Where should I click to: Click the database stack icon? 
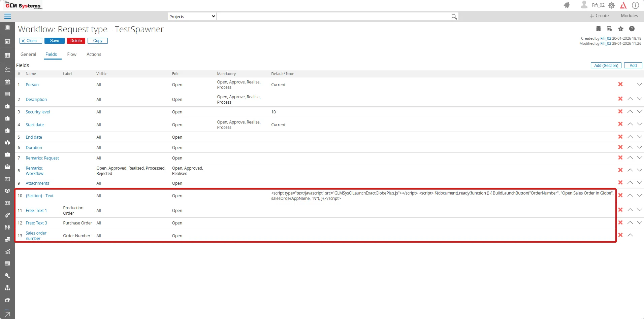[599, 29]
